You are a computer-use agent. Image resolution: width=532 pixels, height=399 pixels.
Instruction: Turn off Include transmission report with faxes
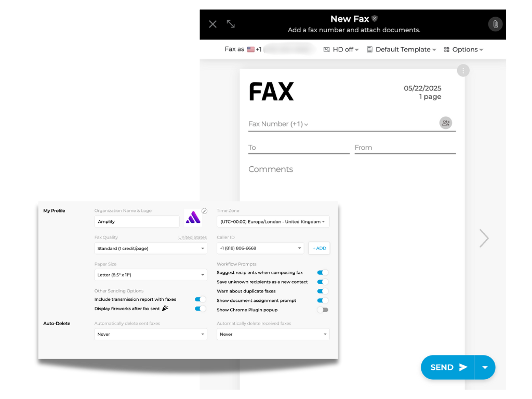click(x=199, y=300)
